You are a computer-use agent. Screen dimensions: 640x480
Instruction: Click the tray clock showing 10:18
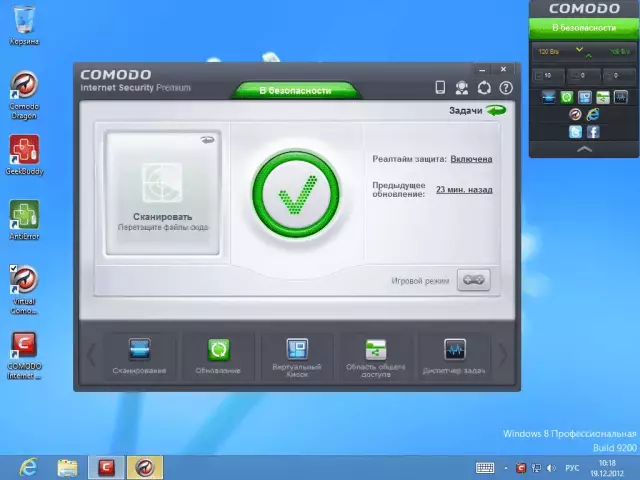pyautogui.click(x=607, y=468)
